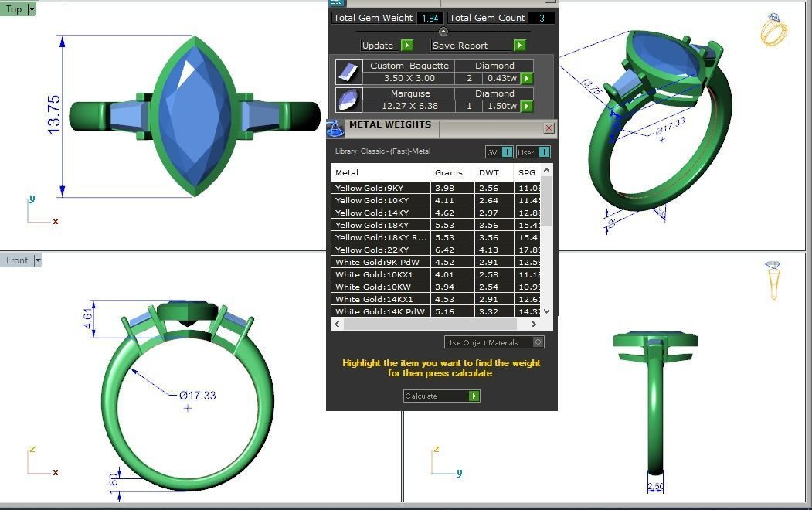This screenshot has height=510, width=812.
Task: Enable the Use Object Materials option
Action: [538, 342]
